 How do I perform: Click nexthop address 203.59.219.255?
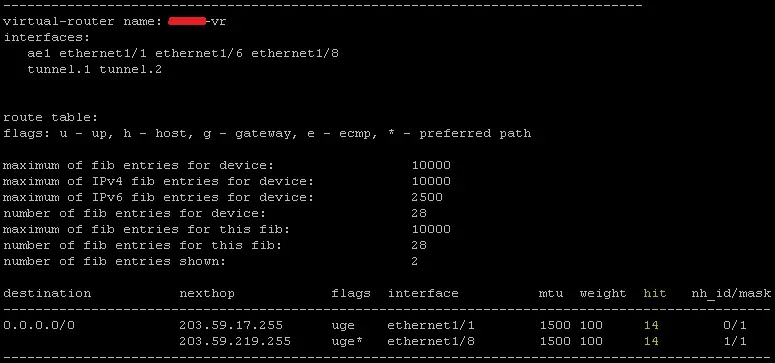tap(235, 341)
